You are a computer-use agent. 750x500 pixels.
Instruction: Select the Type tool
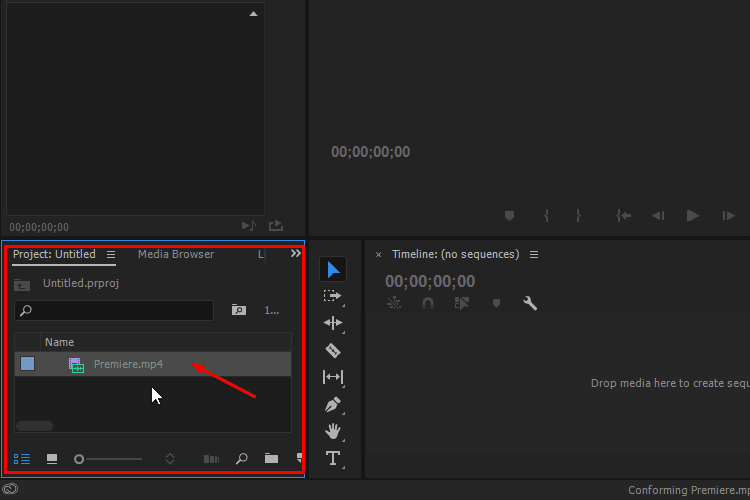point(333,458)
